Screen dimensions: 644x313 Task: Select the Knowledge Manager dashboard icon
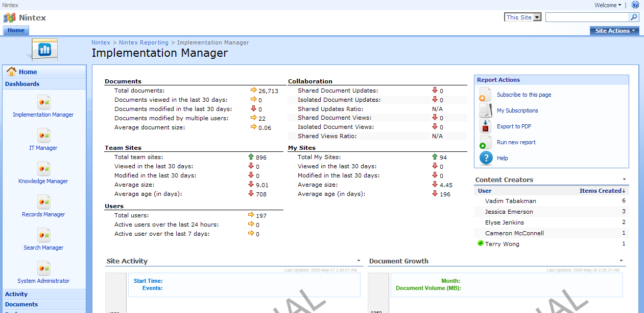[x=44, y=168]
